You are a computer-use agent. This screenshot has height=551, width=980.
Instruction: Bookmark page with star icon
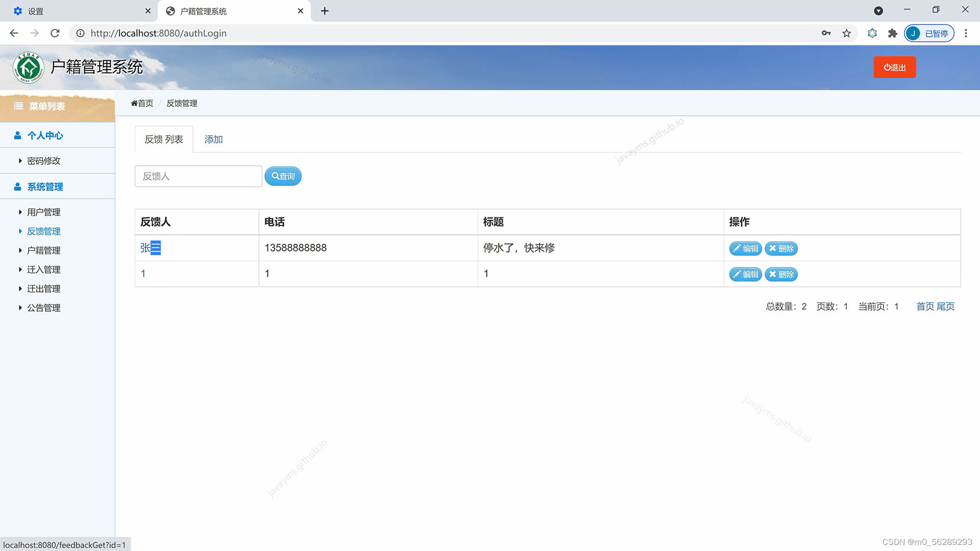click(847, 33)
